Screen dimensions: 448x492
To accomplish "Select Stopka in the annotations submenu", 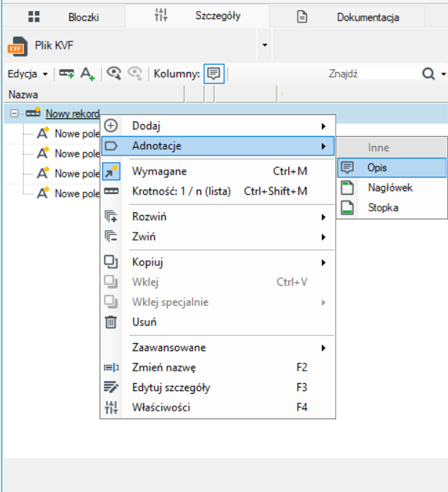I will tap(392, 208).
